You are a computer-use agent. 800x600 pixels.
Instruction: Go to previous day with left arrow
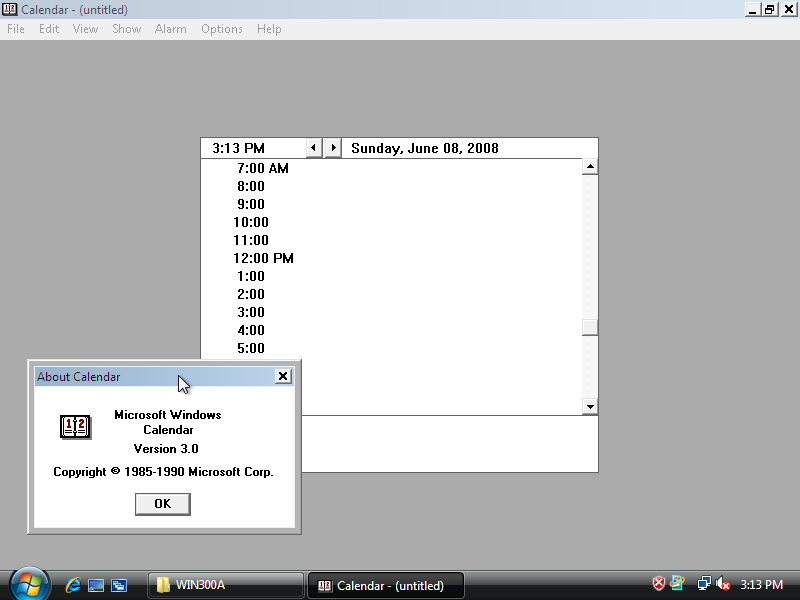tap(314, 148)
